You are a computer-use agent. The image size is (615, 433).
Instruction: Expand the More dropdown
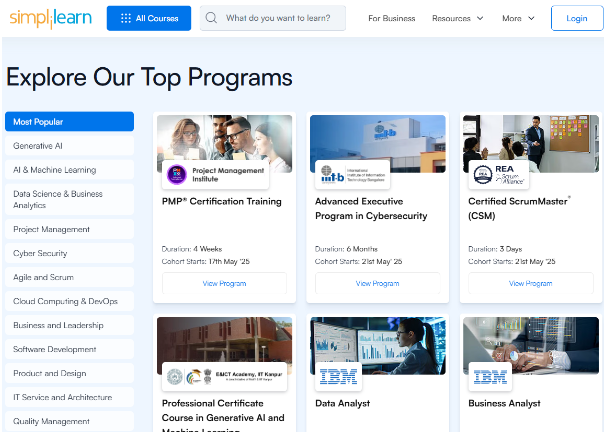(x=518, y=18)
